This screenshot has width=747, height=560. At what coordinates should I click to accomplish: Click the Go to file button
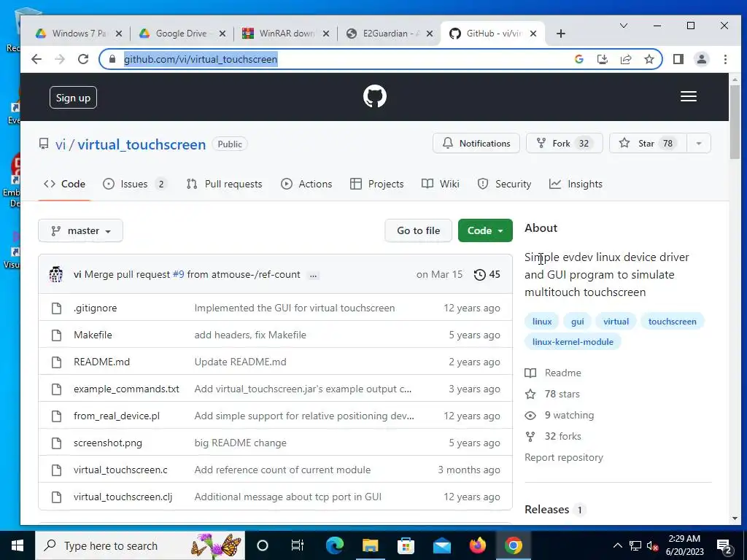coord(418,230)
